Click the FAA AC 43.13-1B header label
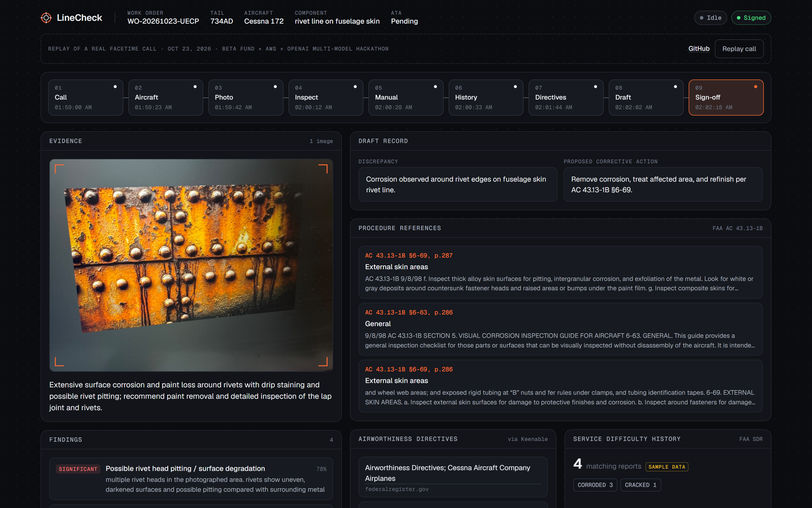 (737, 228)
